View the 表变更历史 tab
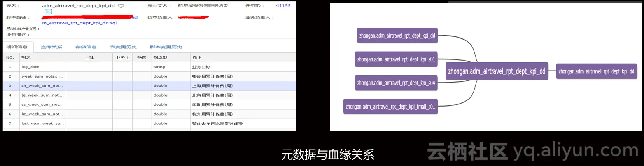The image size is (644, 166). tap(123, 47)
